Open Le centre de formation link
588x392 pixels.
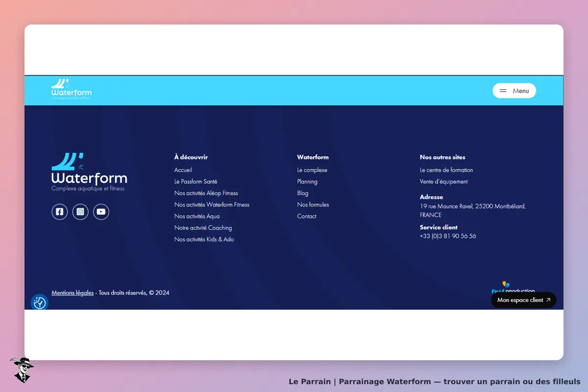tap(446, 170)
